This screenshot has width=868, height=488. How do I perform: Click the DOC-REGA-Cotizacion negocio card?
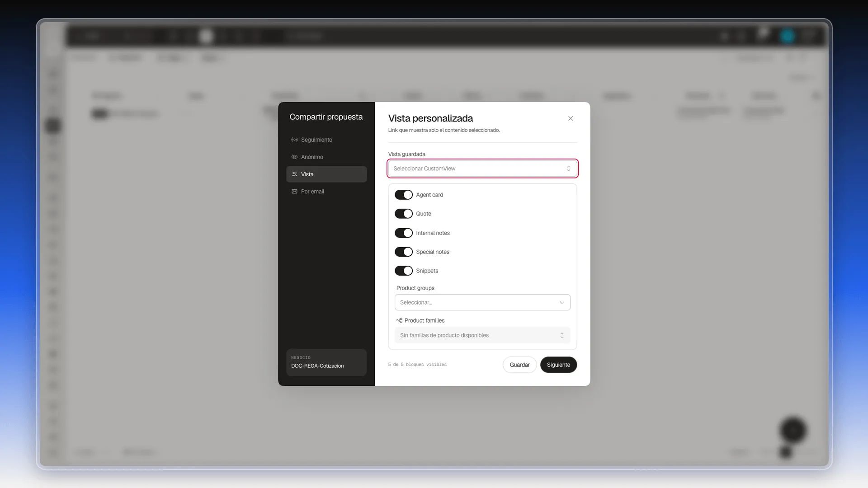point(326,362)
